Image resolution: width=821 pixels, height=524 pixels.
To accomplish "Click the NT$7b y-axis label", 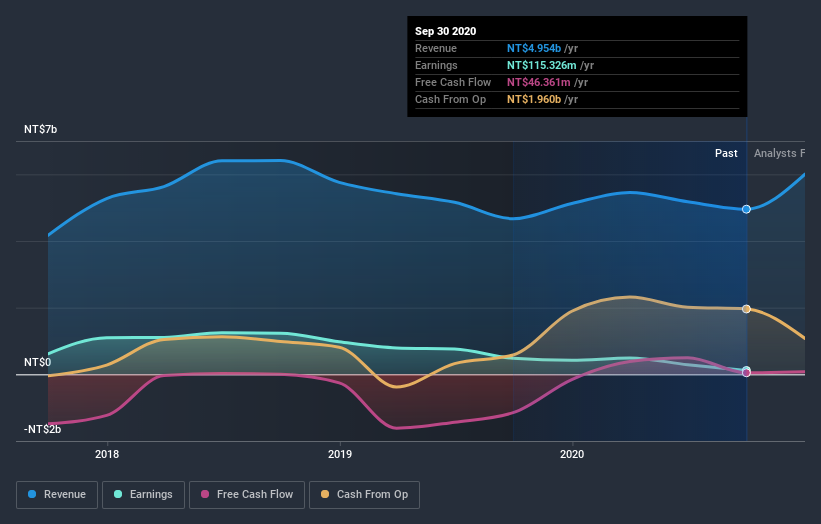I will (x=40, y=129).
